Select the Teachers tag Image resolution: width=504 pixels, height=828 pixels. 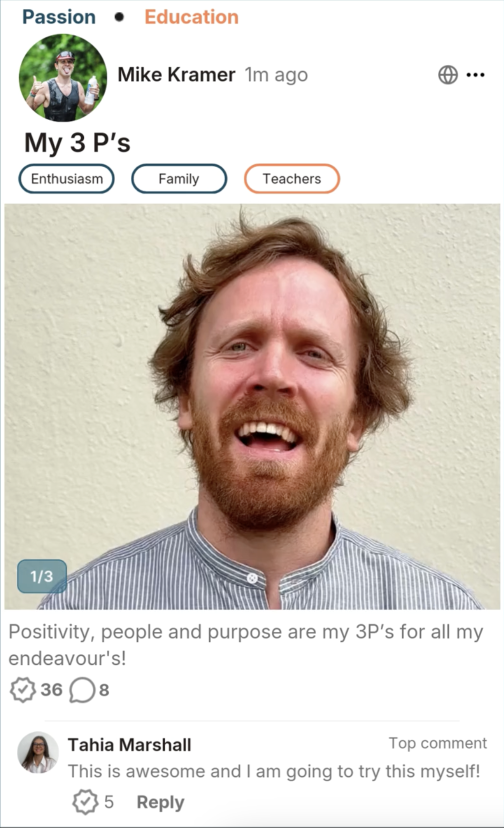[292, 178]
